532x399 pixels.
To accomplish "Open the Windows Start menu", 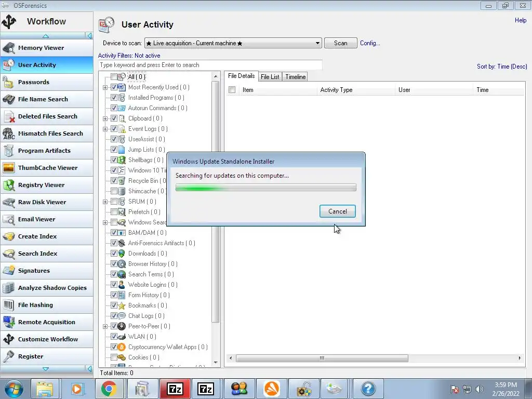I will [14, 389].
